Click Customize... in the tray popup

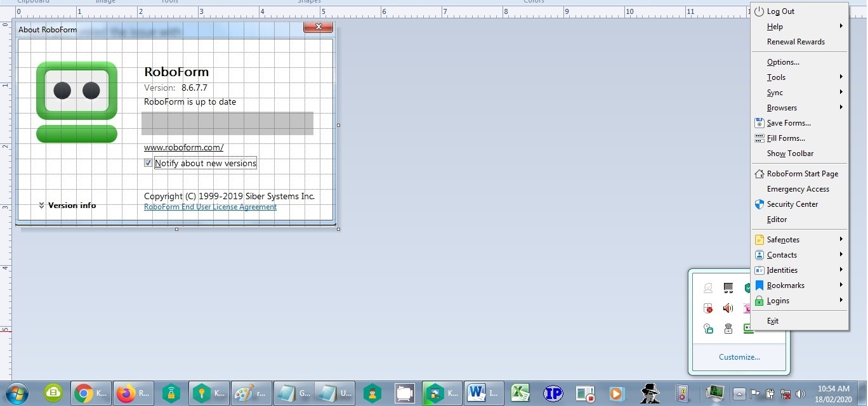tap(739, 357)
